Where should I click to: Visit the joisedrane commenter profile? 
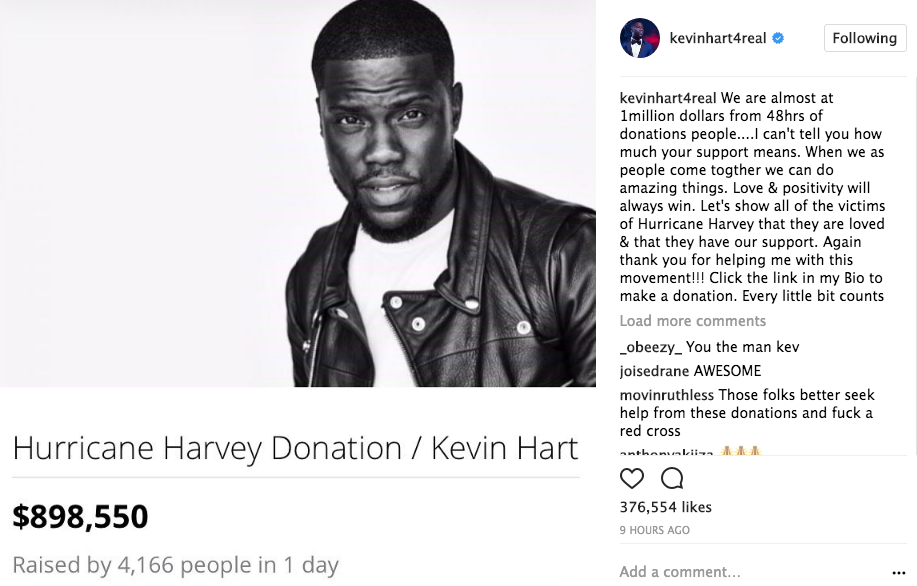coord(655,371)
